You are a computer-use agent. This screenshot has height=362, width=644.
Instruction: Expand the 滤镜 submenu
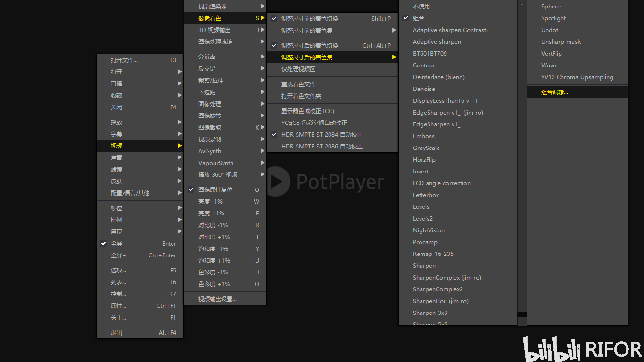coord(140,170)
